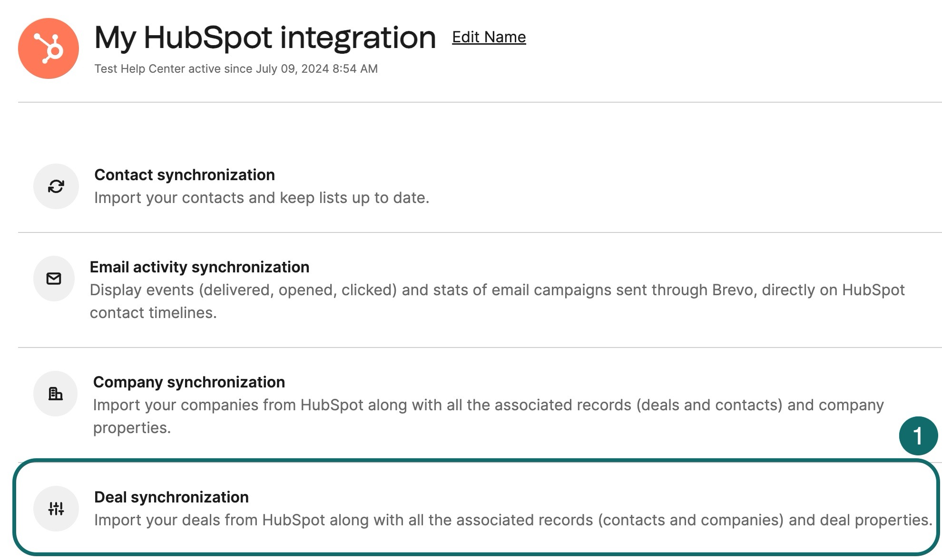Click the contacts import description text

(262, 197)
